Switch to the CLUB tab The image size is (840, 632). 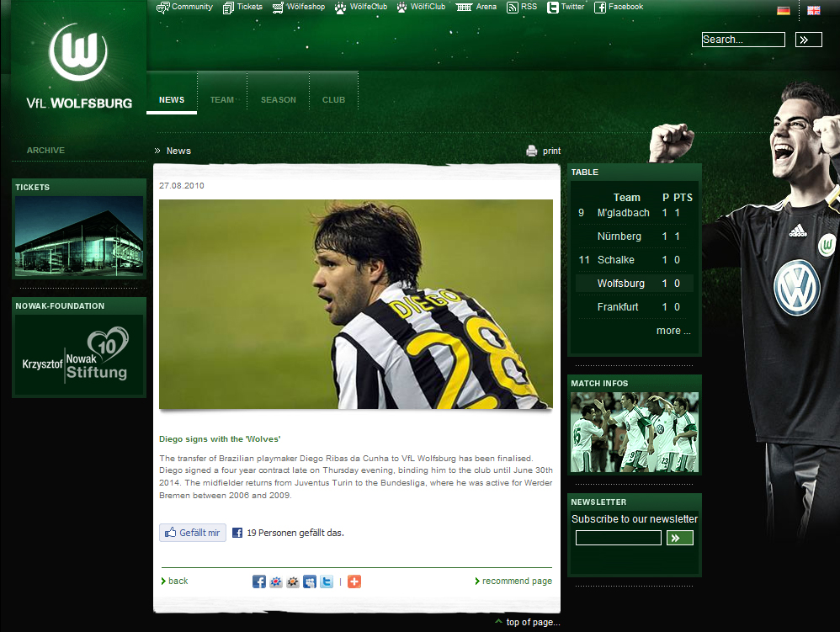coord(333,99)
